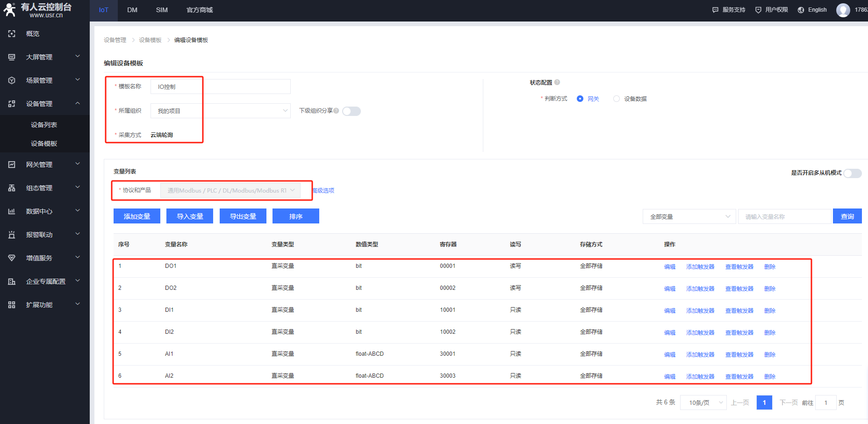Click help icon beside 状态配置
Image resolution: width=868 pixels, height=424 pixels.
coord(557,82)
